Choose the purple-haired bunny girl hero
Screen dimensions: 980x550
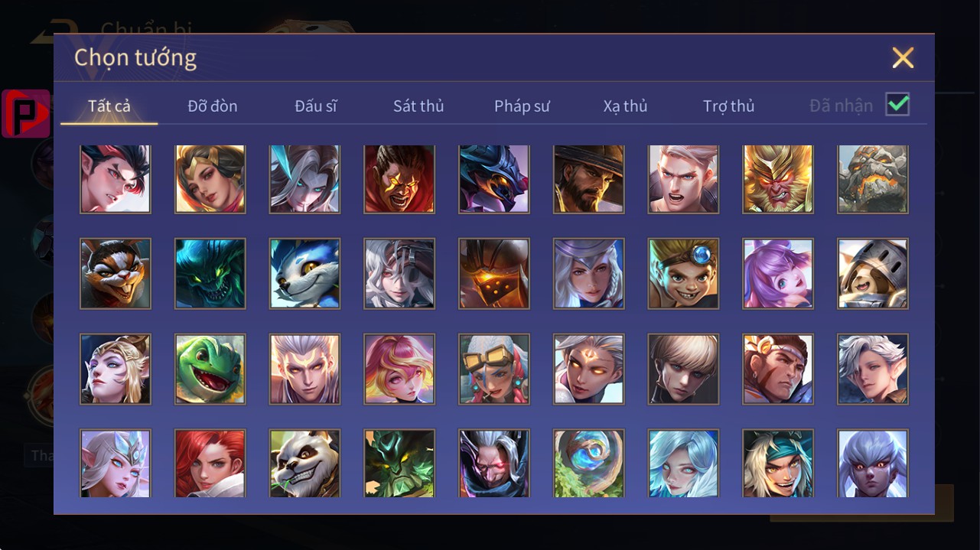click(778, 274)
